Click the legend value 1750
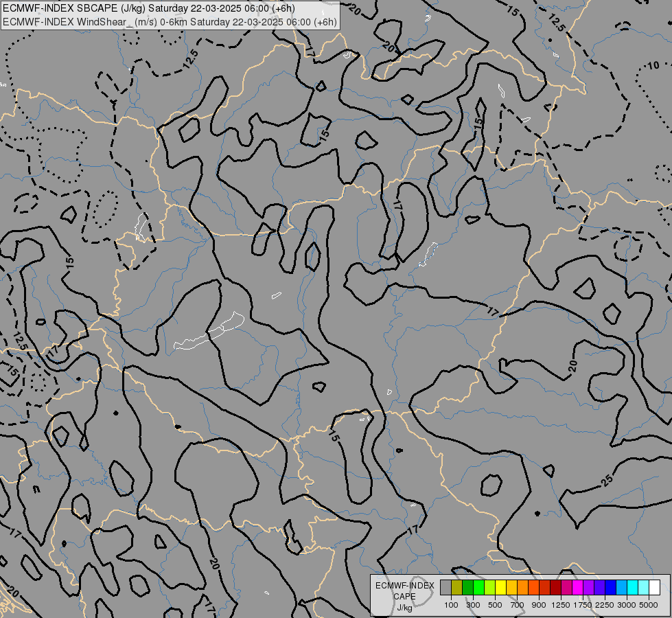 tap(583, 605)
